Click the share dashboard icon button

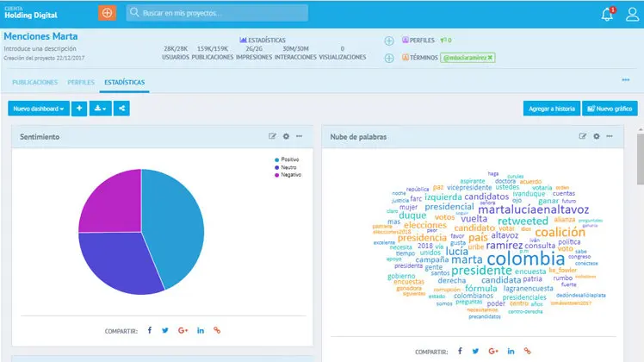(x=121, y=109)
